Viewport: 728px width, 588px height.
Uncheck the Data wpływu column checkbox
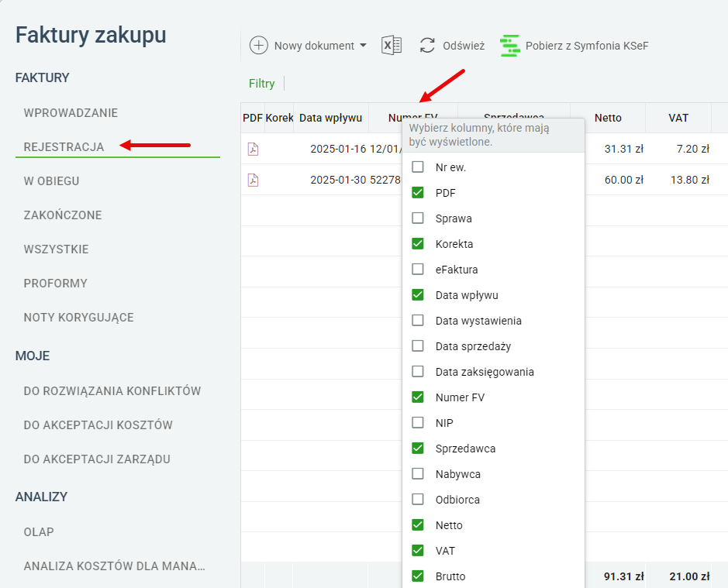tap(418, 294)
